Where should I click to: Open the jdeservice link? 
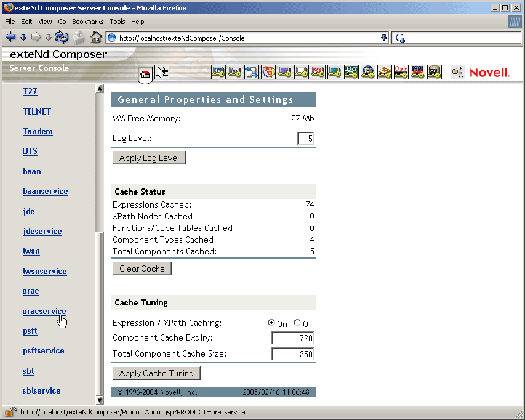coord(42,231)
